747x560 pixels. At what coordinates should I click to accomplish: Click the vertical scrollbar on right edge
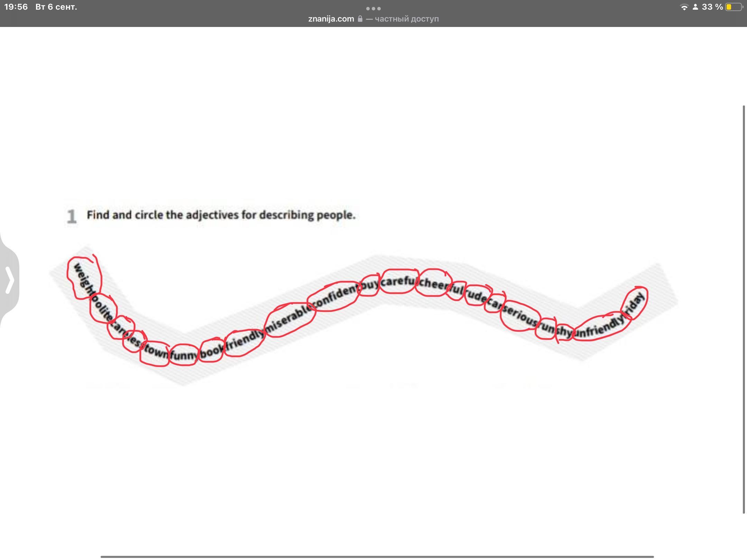(x=744, y=309)
